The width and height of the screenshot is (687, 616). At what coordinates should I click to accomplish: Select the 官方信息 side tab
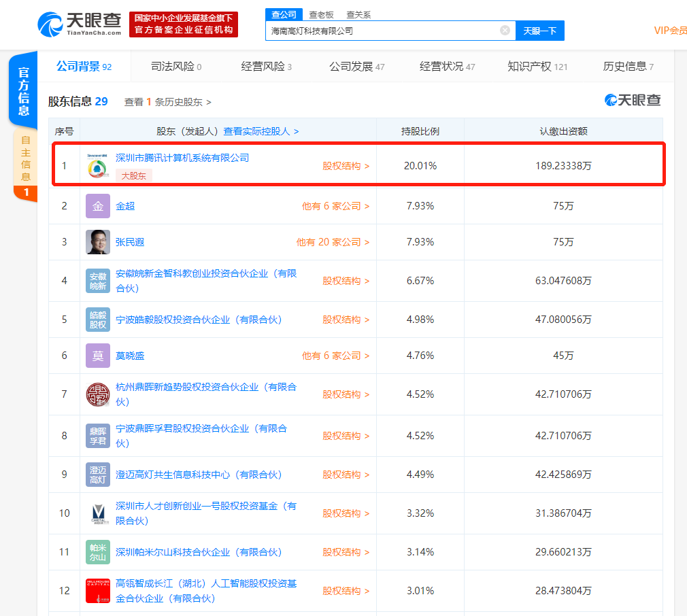pyautogui.click(x=23, y=90)
